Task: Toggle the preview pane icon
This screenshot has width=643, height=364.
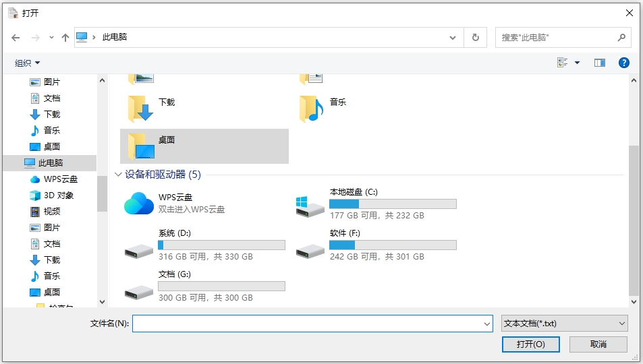Action: [x=600, y=63]
